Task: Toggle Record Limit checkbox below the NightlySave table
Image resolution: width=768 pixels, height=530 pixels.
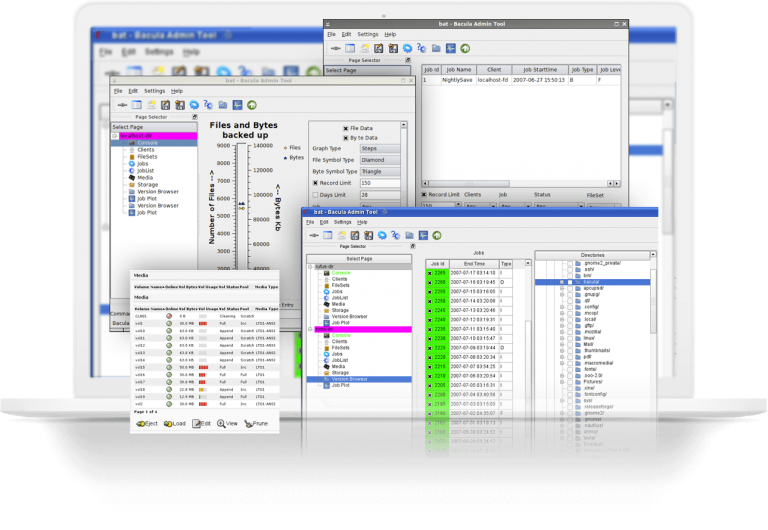Action: pyautogui.click(x=425, y=194)
